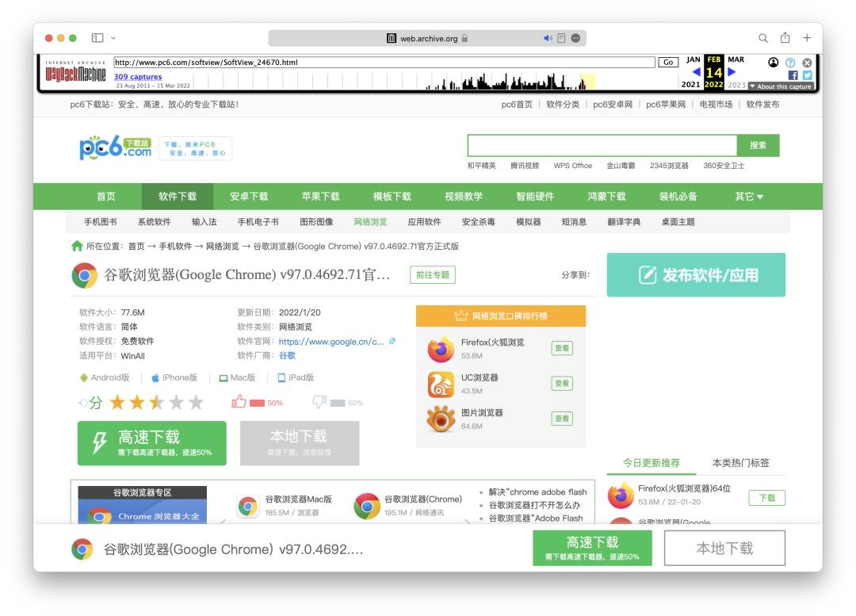Open the iPad版 platform link
Screen dimensions: 856x616
(x=296, y=377)
